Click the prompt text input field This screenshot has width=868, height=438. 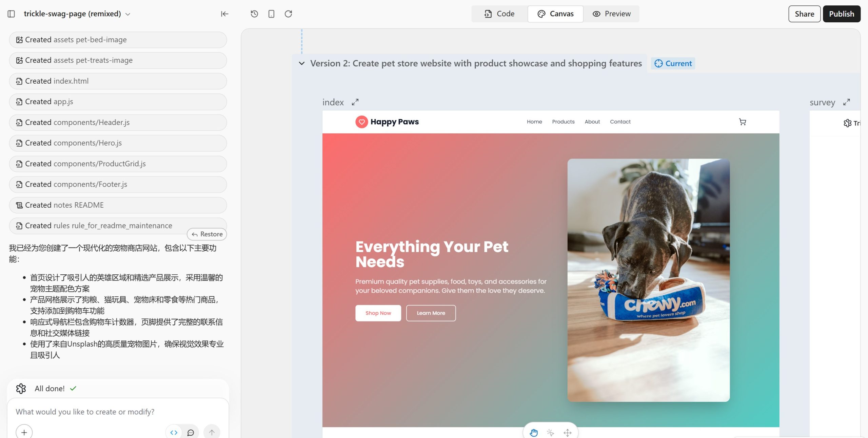tap(115, 412)
